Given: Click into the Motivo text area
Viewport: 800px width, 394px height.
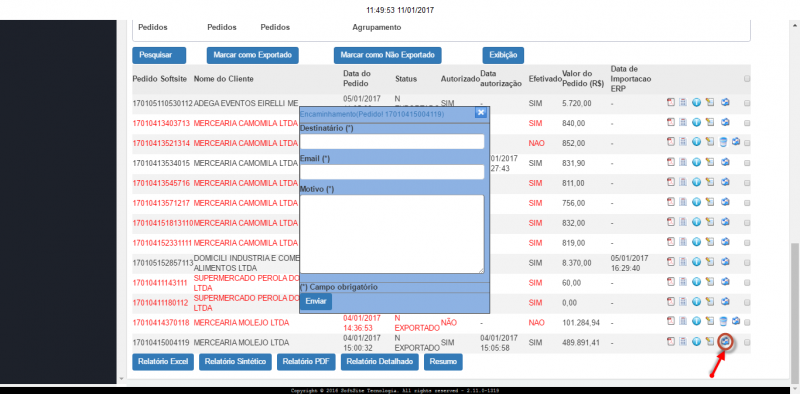Looking at the screenshot, I should (392, 234).
